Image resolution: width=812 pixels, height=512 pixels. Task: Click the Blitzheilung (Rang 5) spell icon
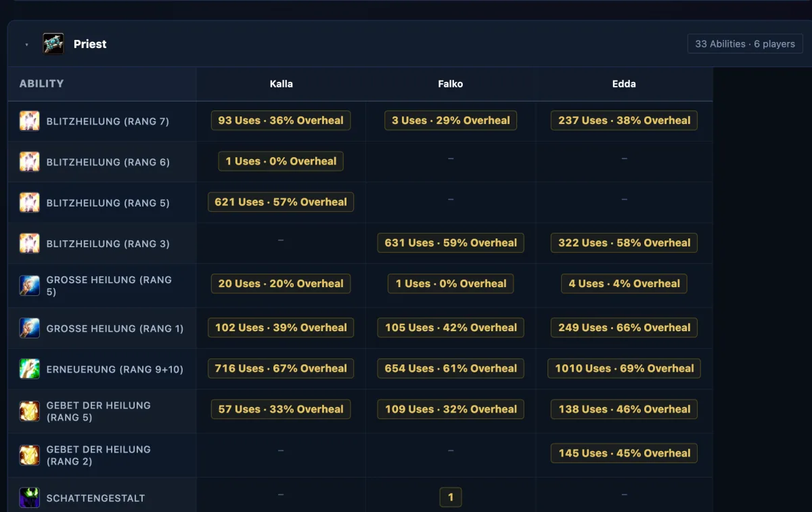tap(30, 202)
